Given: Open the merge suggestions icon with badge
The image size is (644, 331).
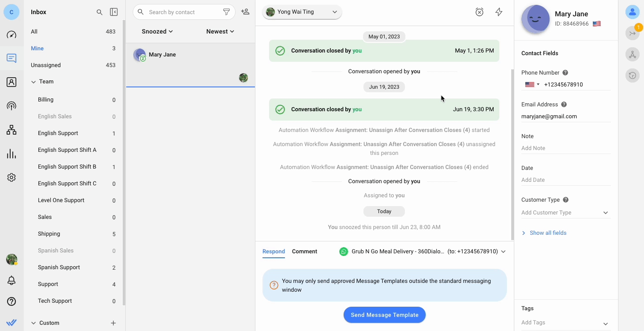Looking at the screenshot, I should (633, 32).
